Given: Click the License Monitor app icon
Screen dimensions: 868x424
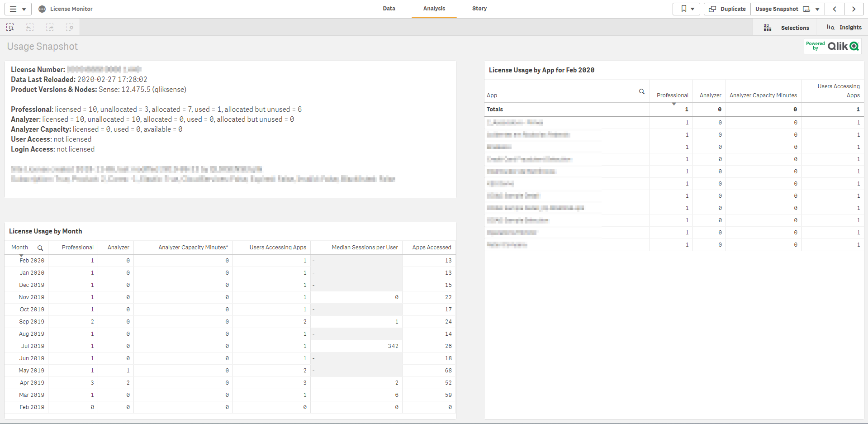Looking at the screenshot, I should click(42, 9).
